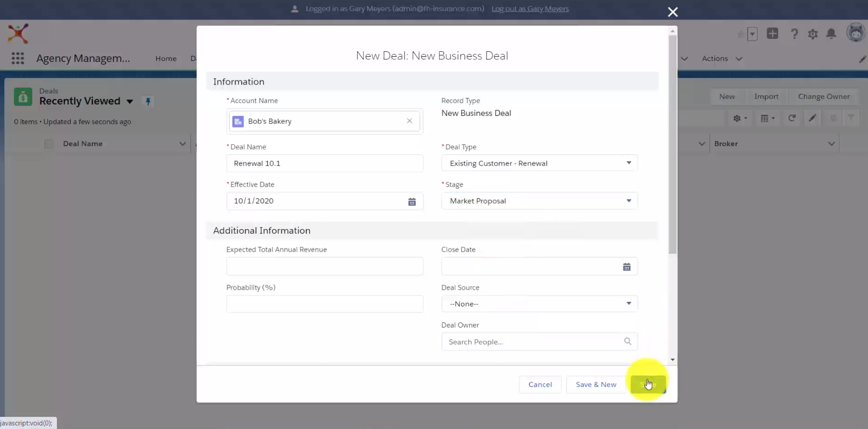Viewport: 868px width, 429px height.
Task: Click the Deal Name input field
Action: point(325,163)
